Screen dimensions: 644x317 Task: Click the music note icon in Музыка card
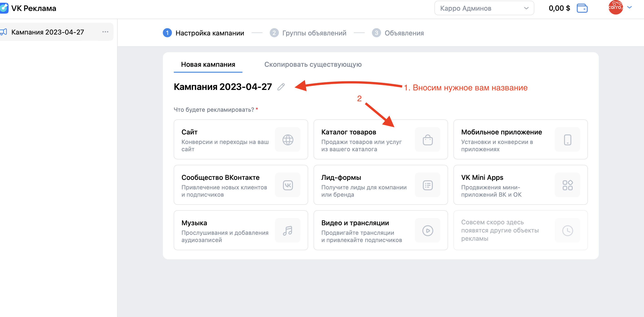pos(287,230)
